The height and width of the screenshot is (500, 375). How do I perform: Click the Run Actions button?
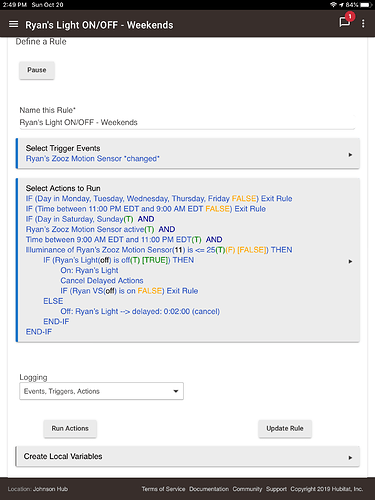tap(70, 428)
